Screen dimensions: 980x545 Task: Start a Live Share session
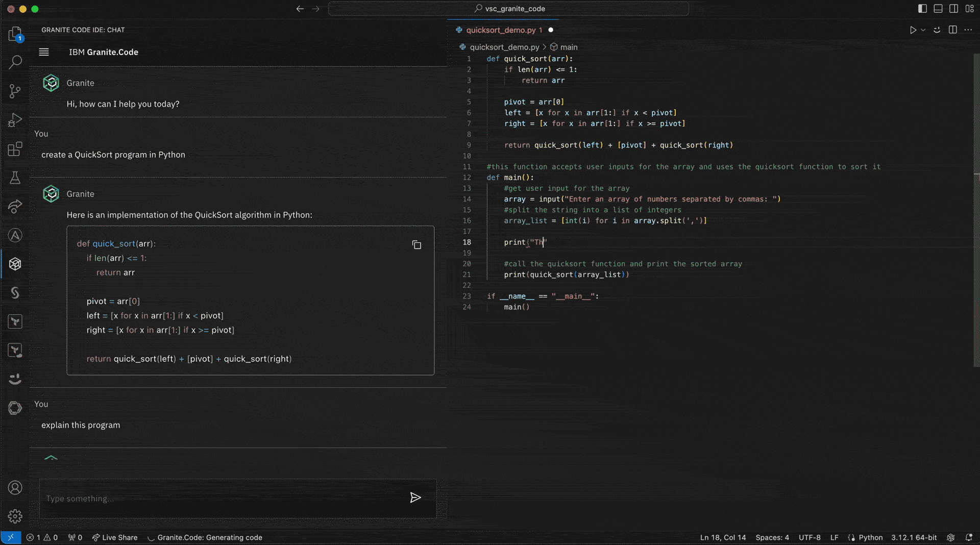click(114, 537)
